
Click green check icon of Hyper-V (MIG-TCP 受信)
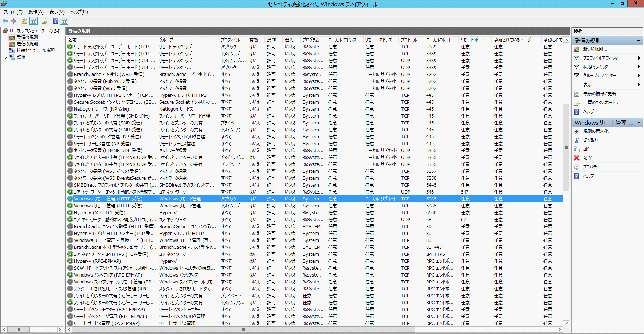tap(70, 213)
